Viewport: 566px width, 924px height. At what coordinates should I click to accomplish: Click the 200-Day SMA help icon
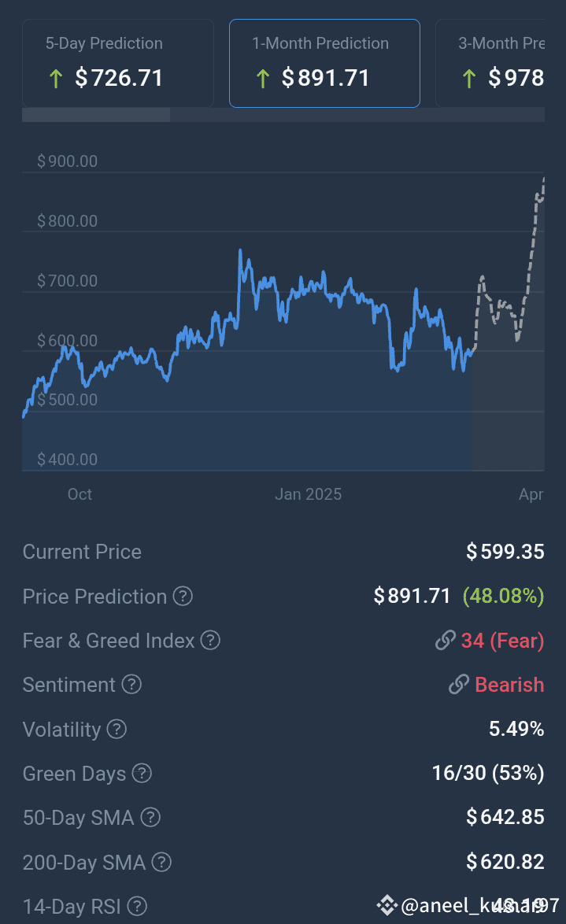pos(161,863)
